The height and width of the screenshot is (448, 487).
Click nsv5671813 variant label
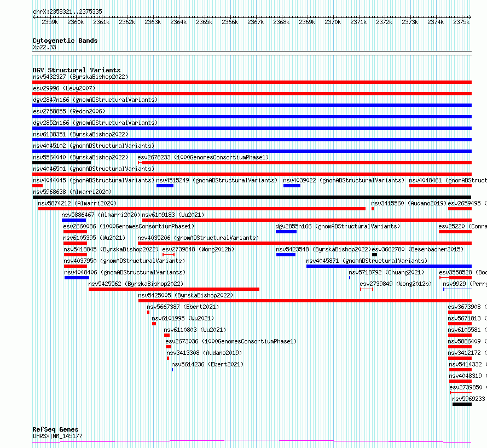coord(467,318)
